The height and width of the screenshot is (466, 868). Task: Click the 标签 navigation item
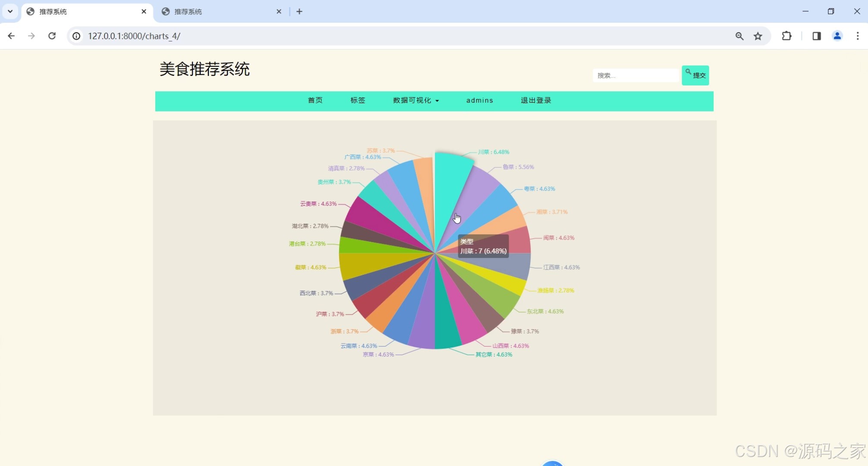[358, 101]
